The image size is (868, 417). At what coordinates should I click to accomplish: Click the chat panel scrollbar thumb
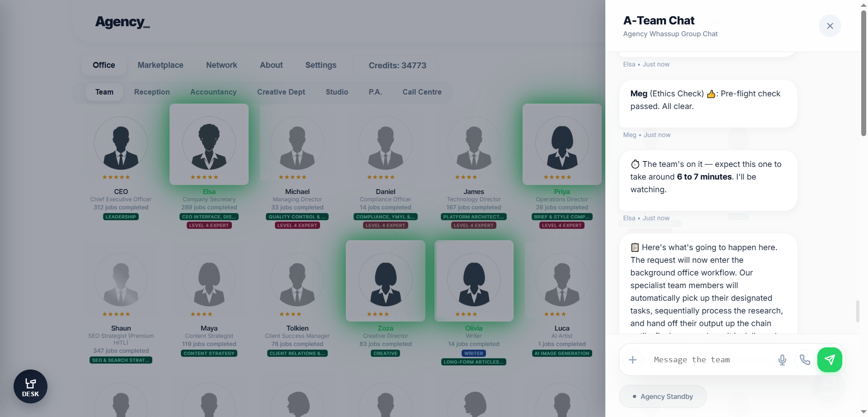[x=858, y=311]
